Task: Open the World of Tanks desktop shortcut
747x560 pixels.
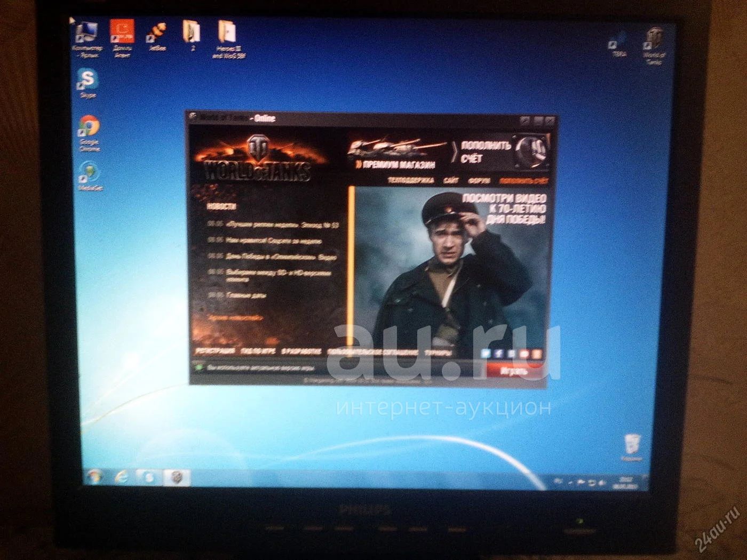Action: (x=654, y=47)
